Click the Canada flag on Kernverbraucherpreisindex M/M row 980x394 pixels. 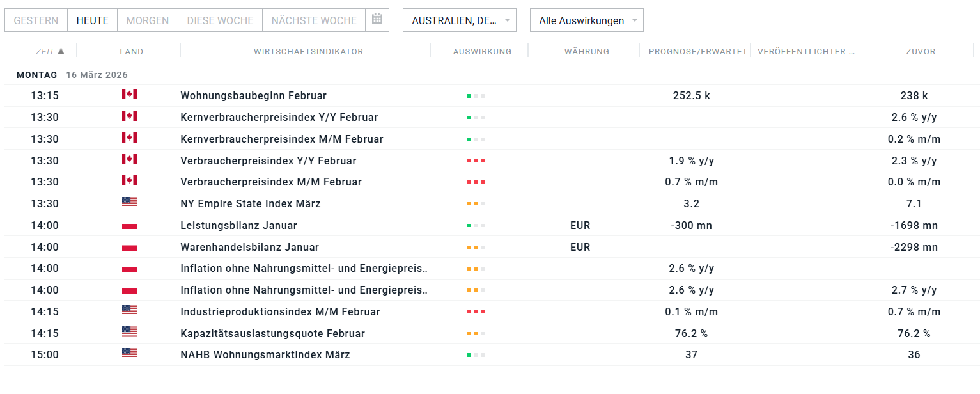[x=130, y=138]
